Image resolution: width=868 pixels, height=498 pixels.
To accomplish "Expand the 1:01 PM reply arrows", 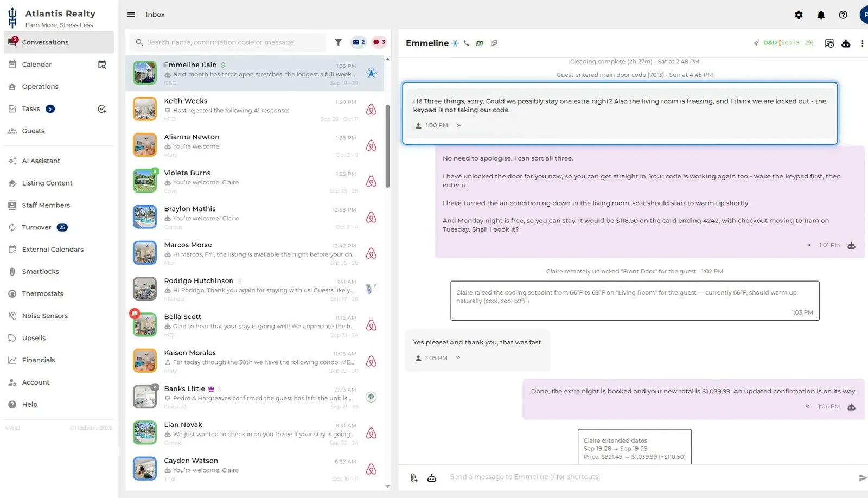I will [x=809, y=245].
